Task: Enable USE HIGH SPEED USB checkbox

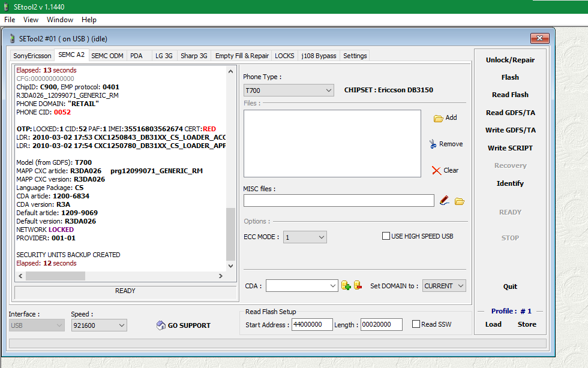Action: tap(386, 236)
